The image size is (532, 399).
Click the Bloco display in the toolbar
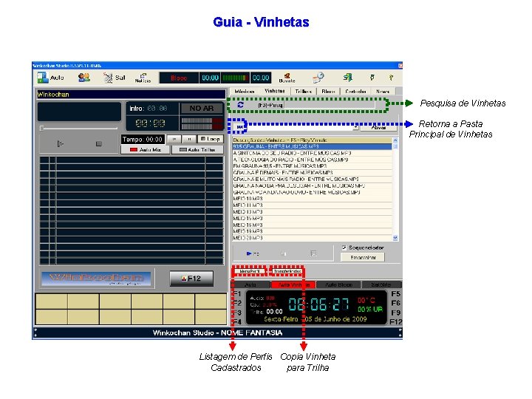[x=179, y=78]
